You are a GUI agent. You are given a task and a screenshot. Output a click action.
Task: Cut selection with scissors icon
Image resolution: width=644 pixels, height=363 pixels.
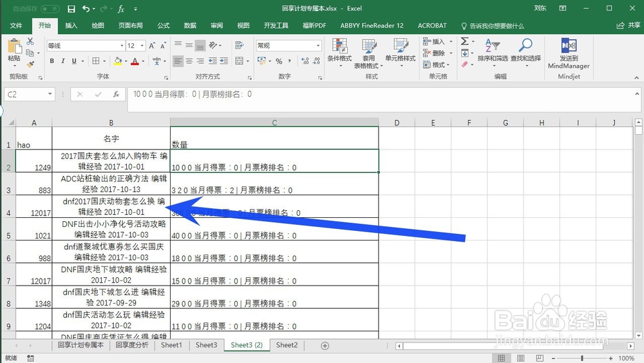pos(30,41)
